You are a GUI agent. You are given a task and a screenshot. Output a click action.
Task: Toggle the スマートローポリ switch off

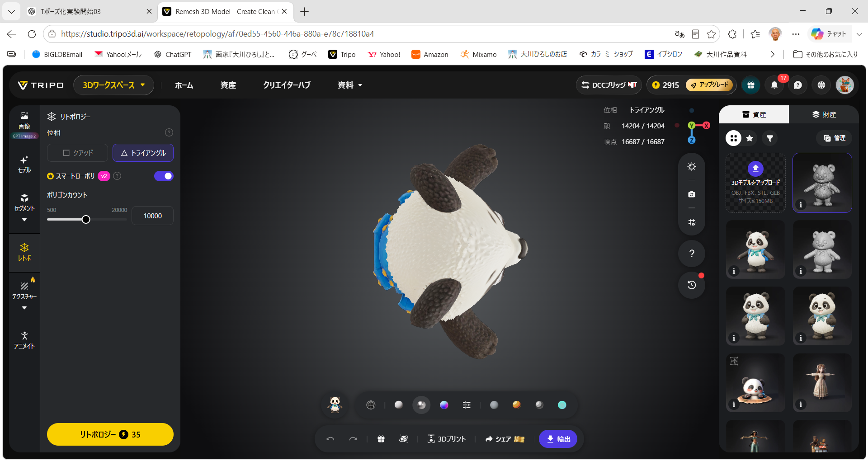pyautogui.click(x=164, y=176)
